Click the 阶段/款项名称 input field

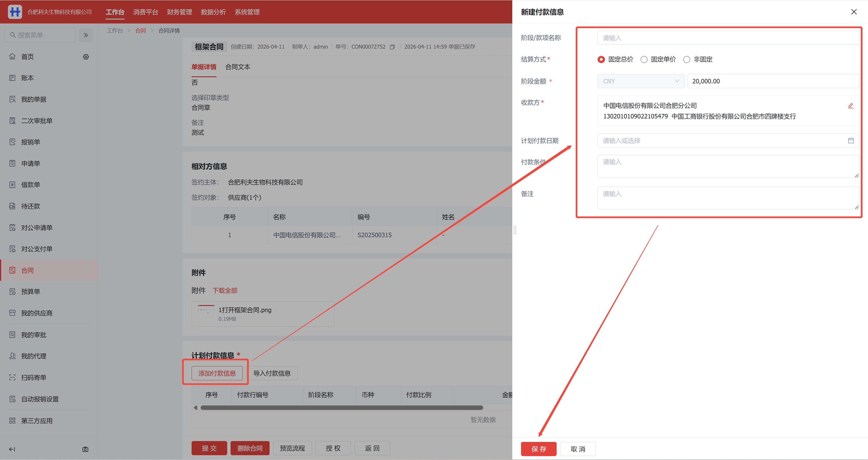[x=728, y=38]
